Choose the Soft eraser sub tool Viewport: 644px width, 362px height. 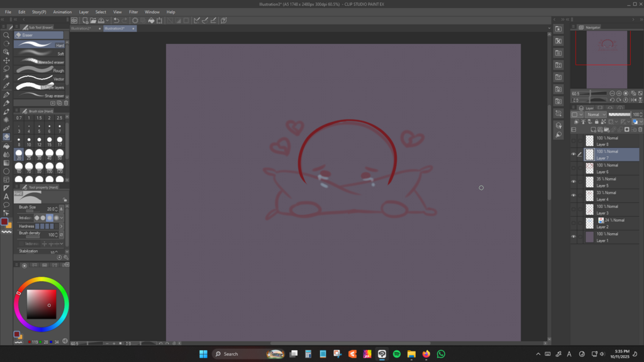point(39,53)
